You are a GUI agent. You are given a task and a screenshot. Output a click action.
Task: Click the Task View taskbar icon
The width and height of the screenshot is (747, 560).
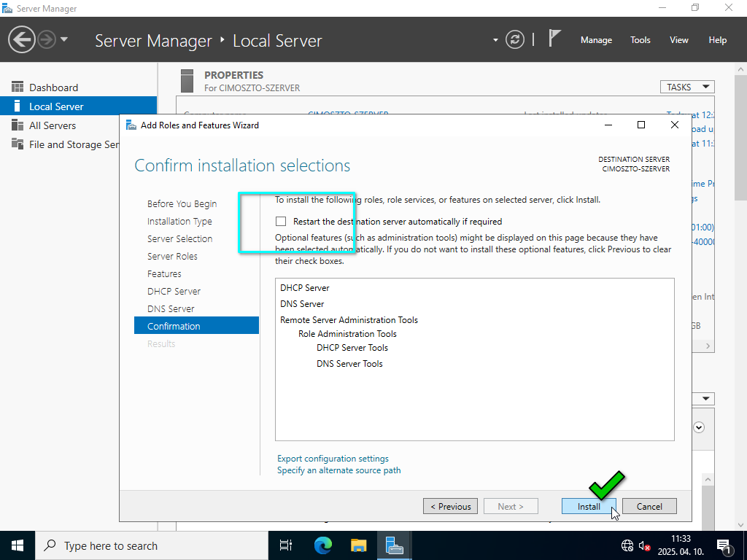286,545
